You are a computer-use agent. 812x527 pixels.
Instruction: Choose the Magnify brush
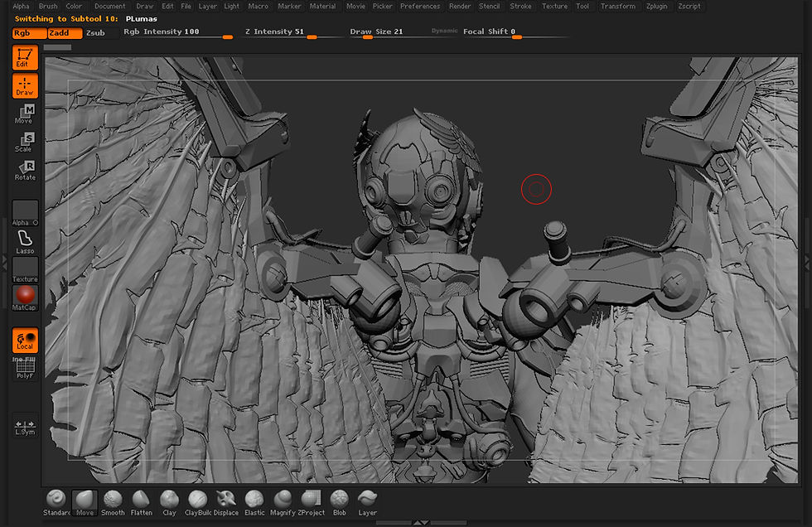click(283, 500)
